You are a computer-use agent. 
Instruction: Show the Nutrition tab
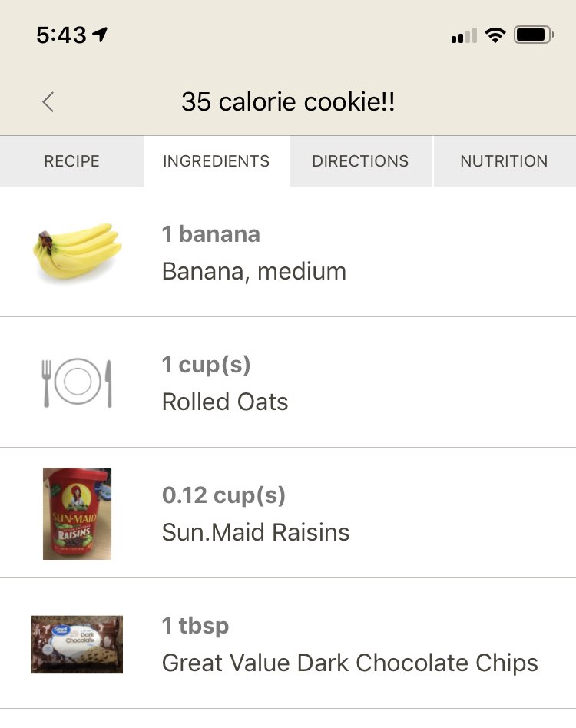pyautogui.click(x=504, y=161)
